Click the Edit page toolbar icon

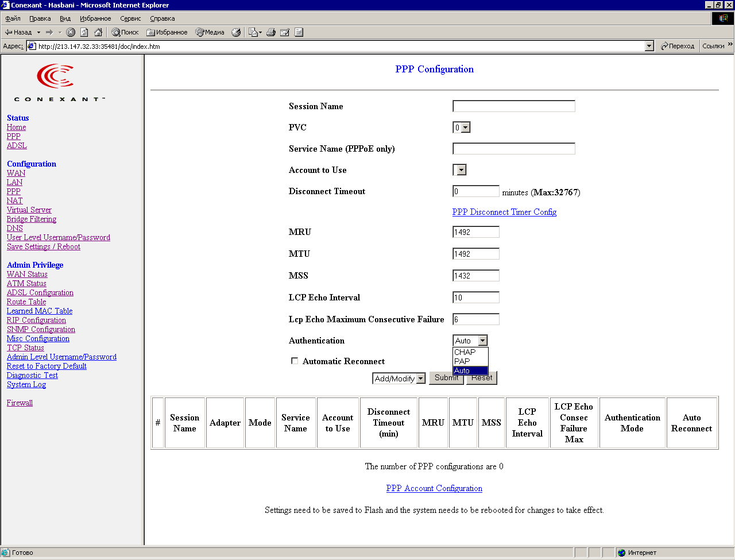click(285, 32)
